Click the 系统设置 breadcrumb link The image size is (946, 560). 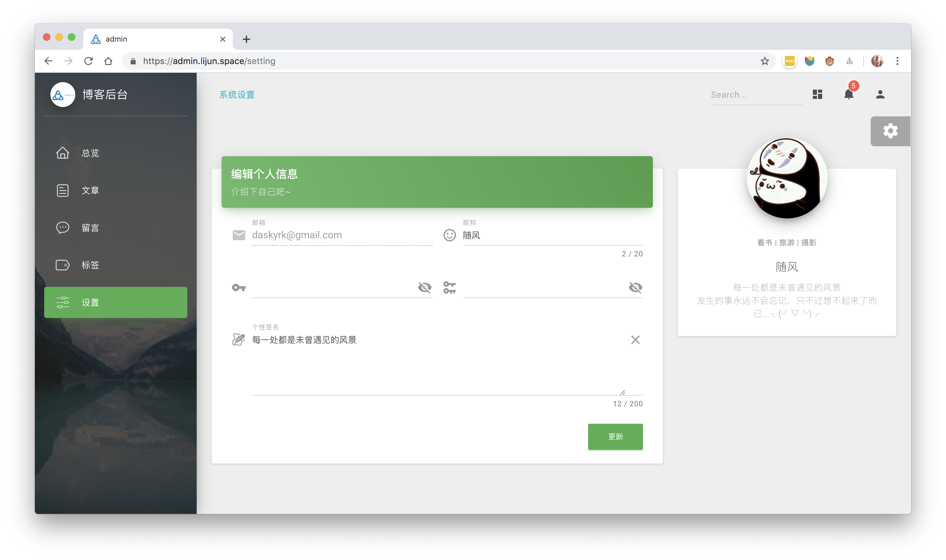click(x=237, y=95)
